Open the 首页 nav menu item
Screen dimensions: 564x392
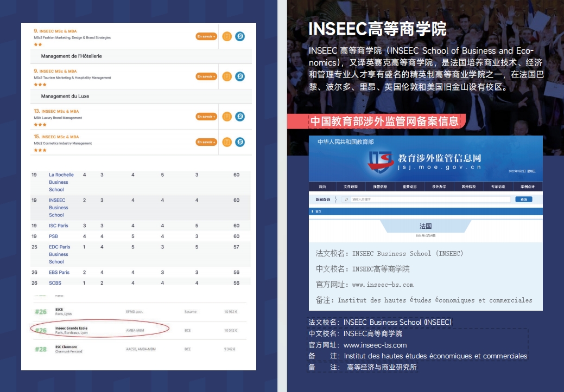pyautogui.click(x=322, y=187)
